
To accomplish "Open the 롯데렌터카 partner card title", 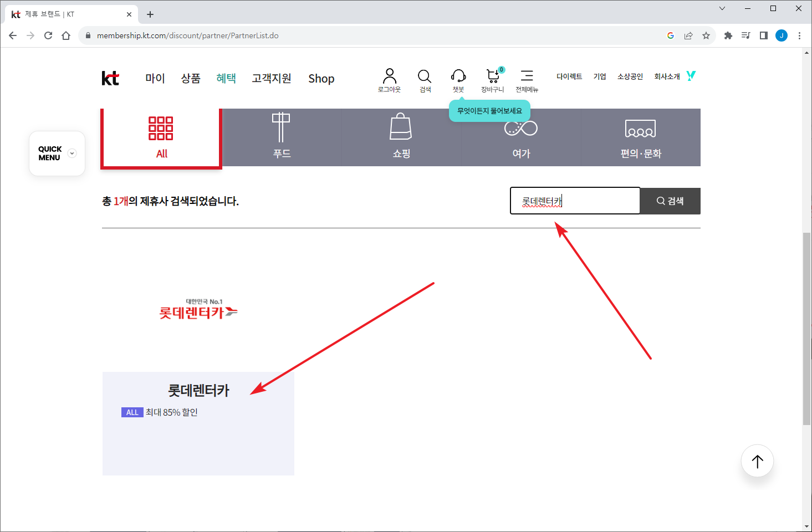I will [198, 391].
